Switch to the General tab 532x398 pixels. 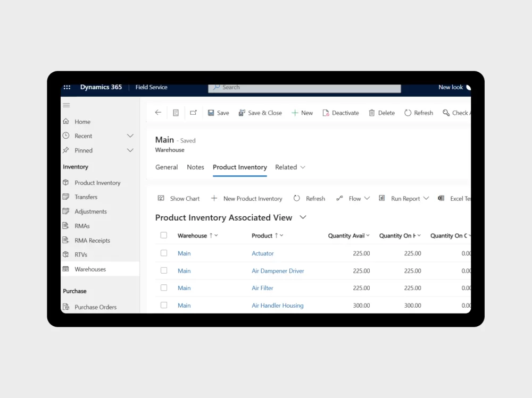pos(167,167)
